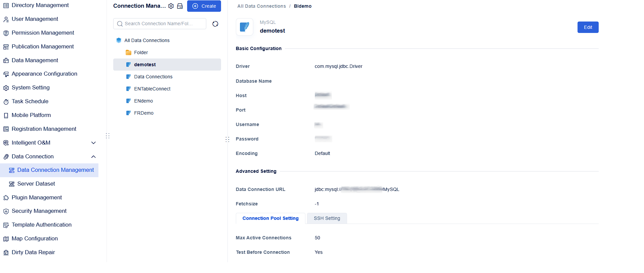The width and height of the screenshot is (644, 273).
Task: Click the FRDemo connection icon
Action: tap(128, 113)
